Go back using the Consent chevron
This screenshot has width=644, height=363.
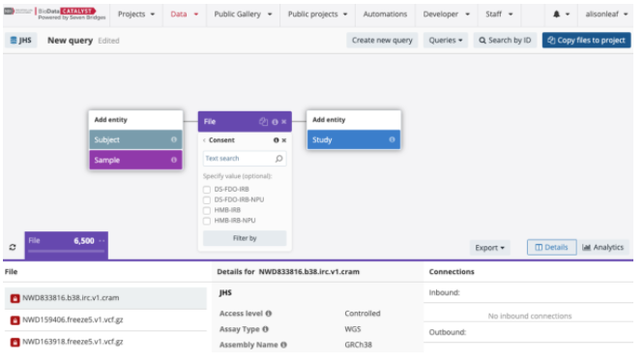coord(205,140)
